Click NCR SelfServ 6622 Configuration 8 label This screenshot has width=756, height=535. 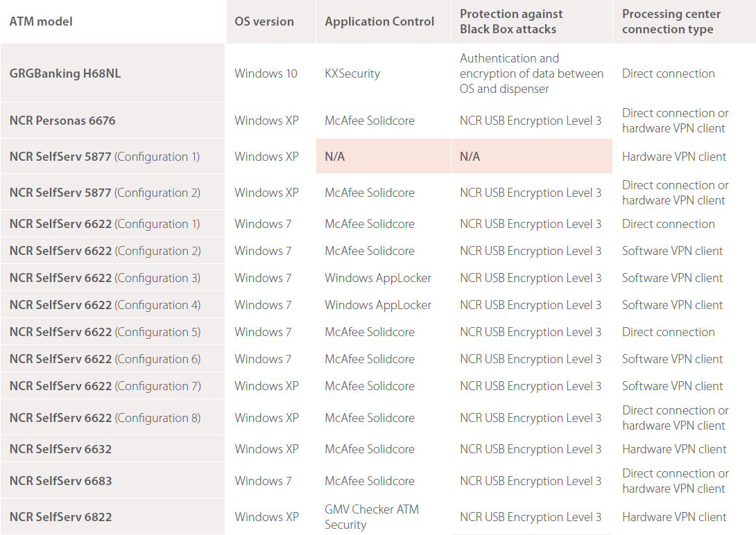tap(105, 418)
